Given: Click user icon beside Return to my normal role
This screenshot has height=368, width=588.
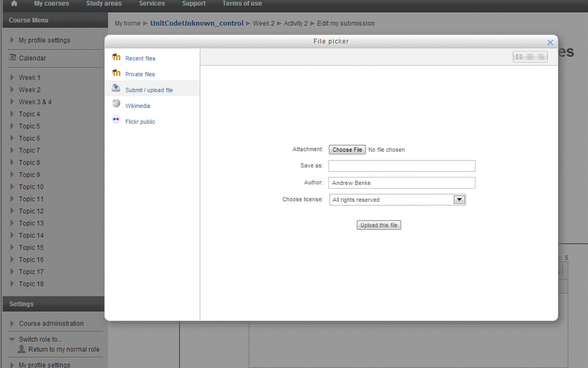Looking at the screenshot, I should coord(22,349).
